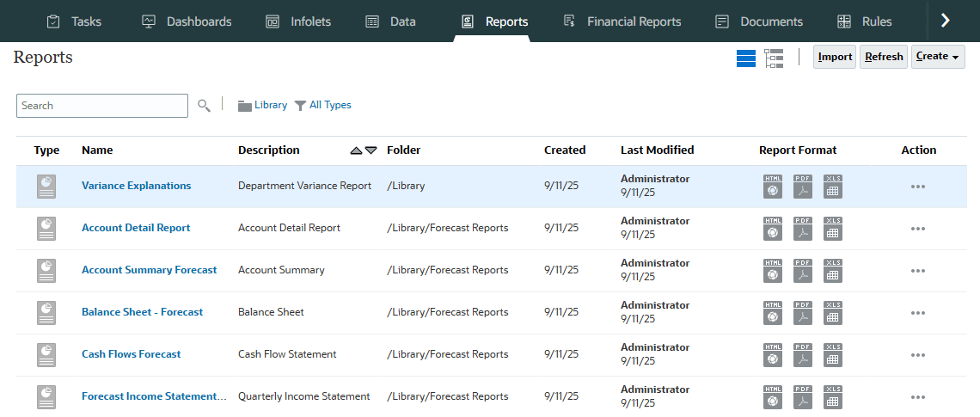This screenshot has height=417, width=980.
Task: Go to the Dashboards tab
Action: (187, 21)
